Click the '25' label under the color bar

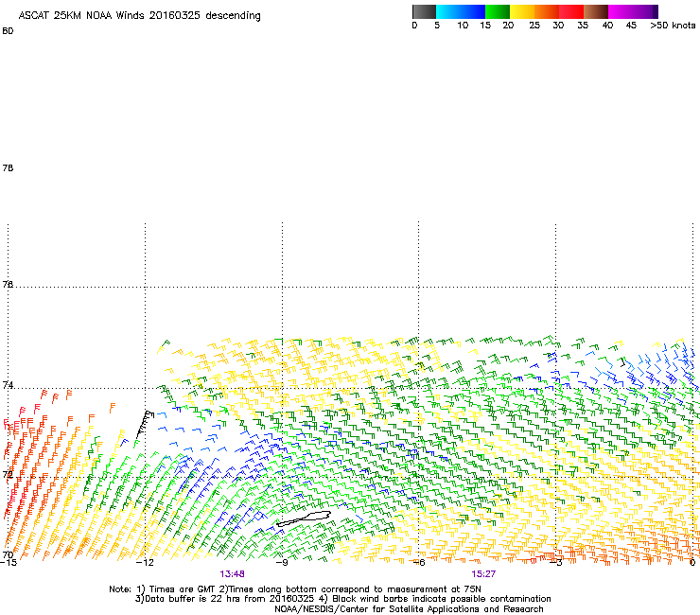(x=534, y=26)
